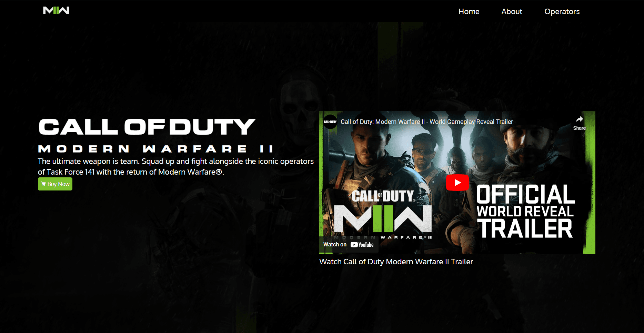Open the video title link text
Screen dimensions: 644x333
point(427,122)
